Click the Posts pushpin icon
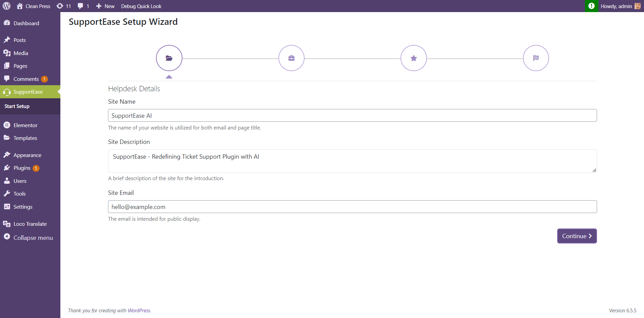 (7, 40)
